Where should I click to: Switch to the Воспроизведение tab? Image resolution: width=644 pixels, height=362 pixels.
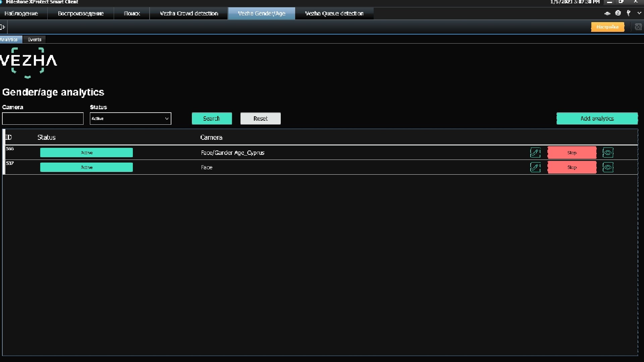80,13
